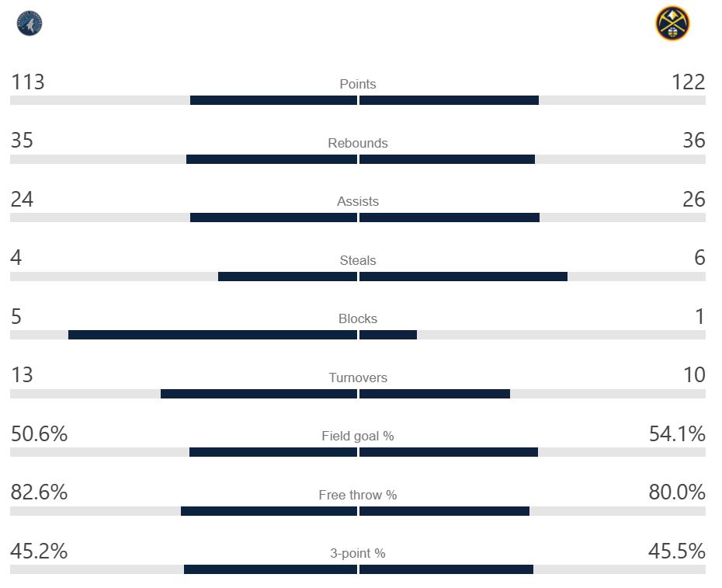
Task: Select the Field goal % label
Action: [358, 436]
